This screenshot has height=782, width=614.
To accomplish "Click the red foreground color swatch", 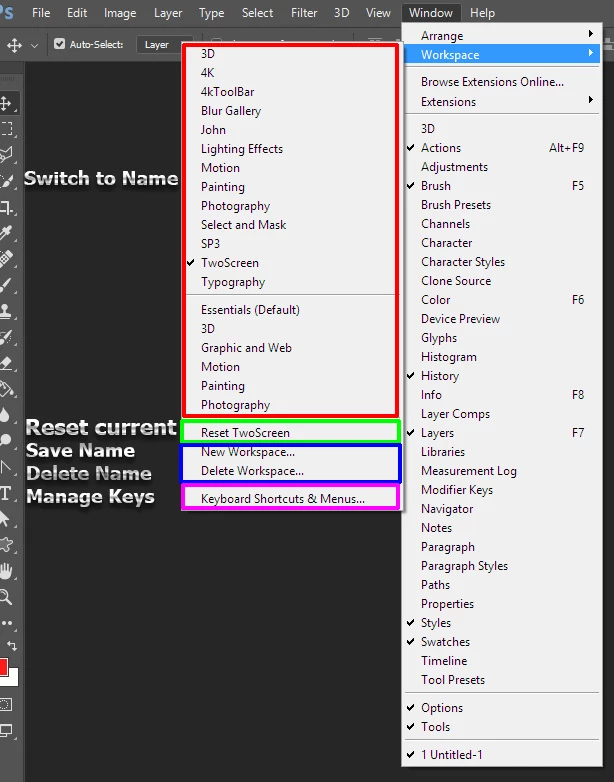I will click(x=3, y=667).
